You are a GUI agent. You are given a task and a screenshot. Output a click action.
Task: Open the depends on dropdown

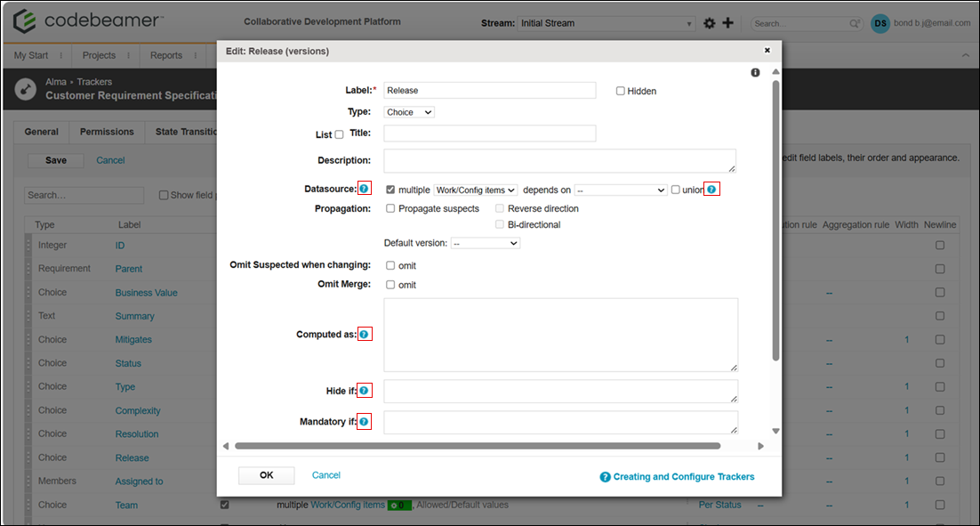(621, 190)
